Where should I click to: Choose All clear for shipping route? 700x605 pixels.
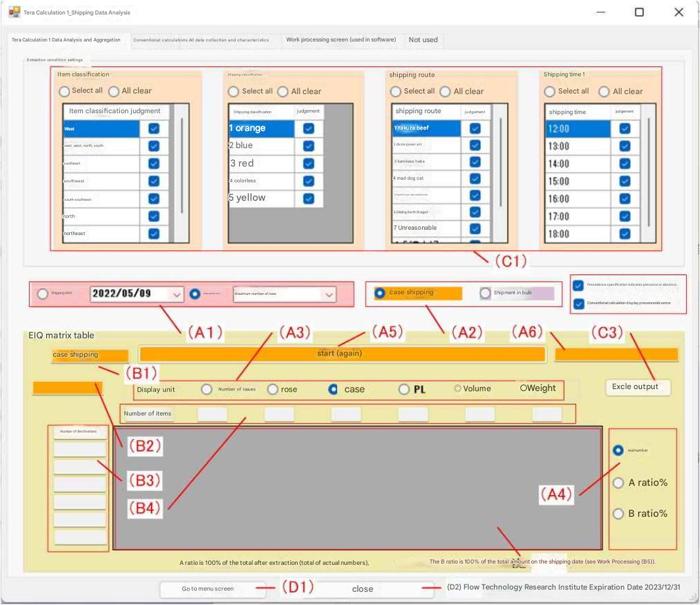tap(444, 92)
